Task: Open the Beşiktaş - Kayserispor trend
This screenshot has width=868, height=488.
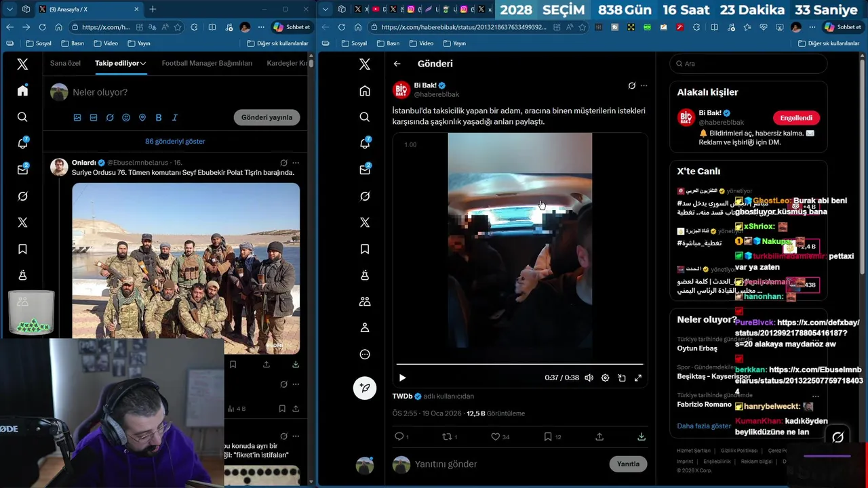Action: [713, 376]
